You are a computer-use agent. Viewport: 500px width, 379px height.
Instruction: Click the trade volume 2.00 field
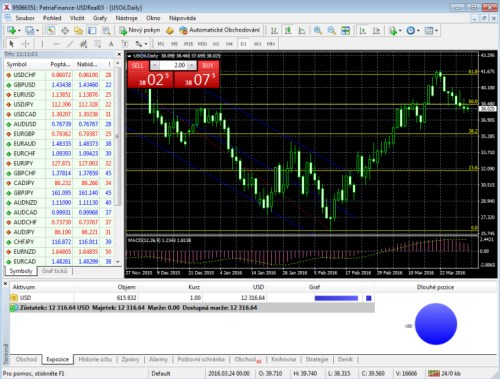[x=173, y=65]
